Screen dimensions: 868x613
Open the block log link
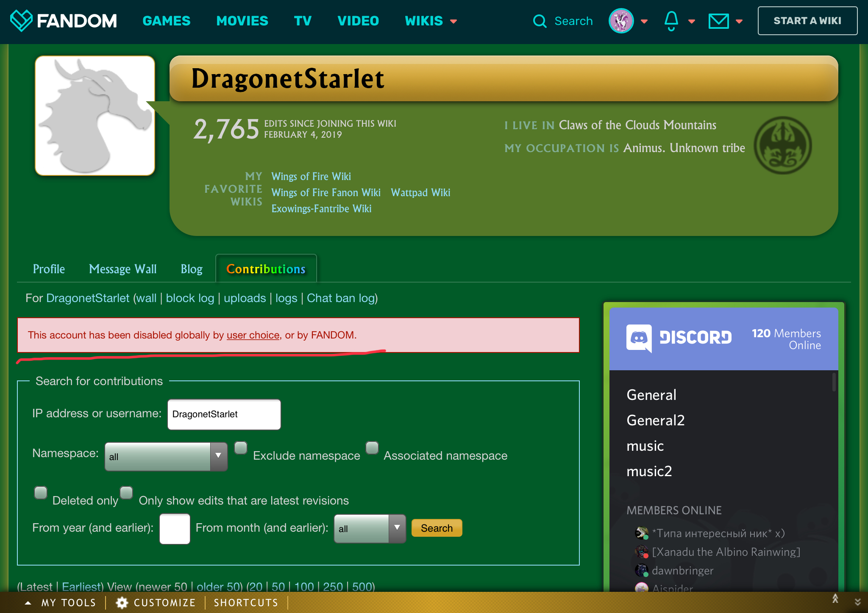[x=190, y=298]
